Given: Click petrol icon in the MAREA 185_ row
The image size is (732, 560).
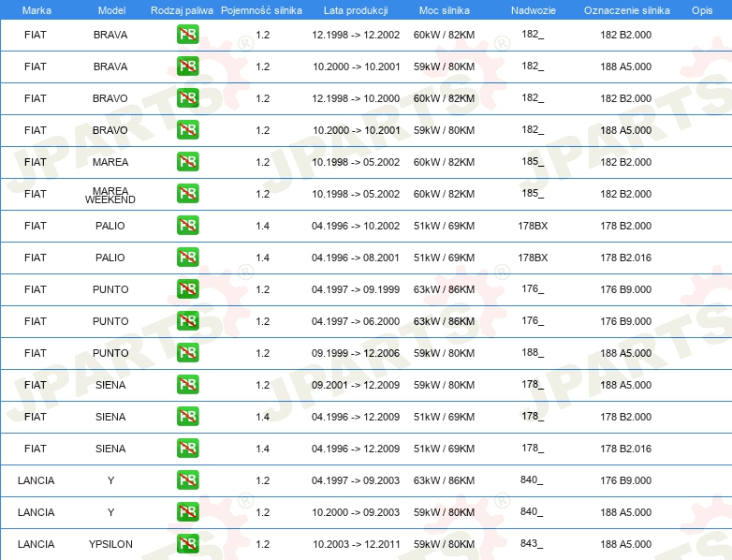Looking at the screenshot, I should pos(187,162).
